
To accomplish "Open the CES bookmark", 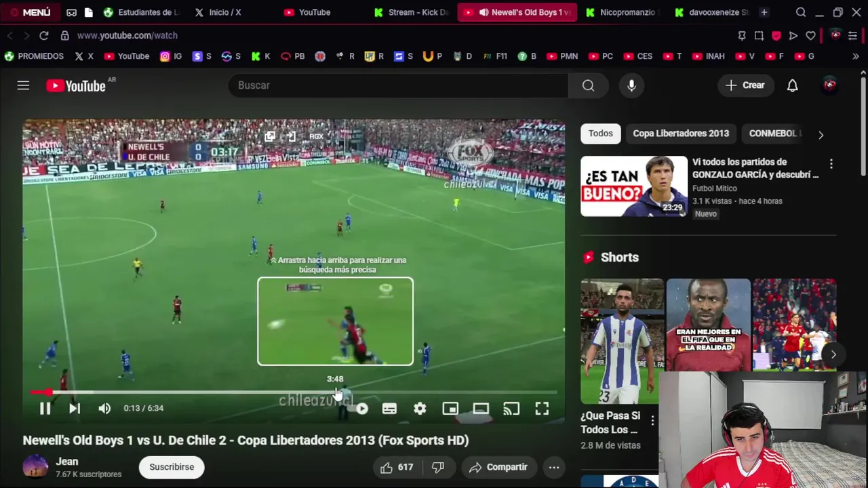I will (x=638, y=56).
